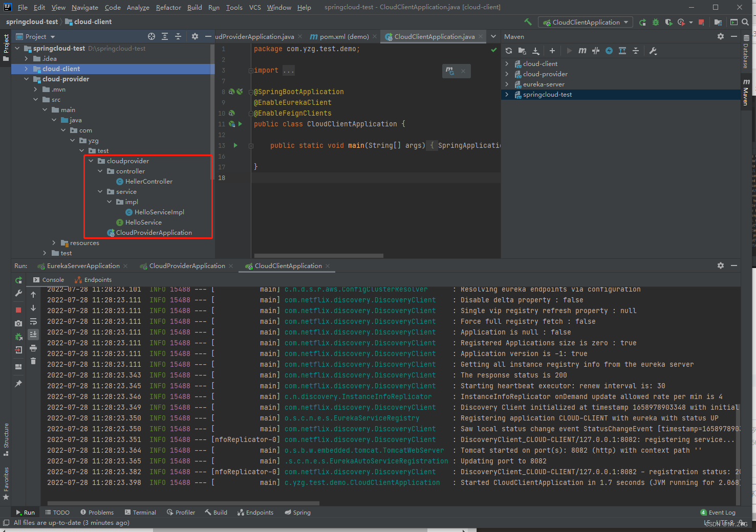Open Profiler tool window
The width and height of the screenshot is (756, 532).
[181, 512]
